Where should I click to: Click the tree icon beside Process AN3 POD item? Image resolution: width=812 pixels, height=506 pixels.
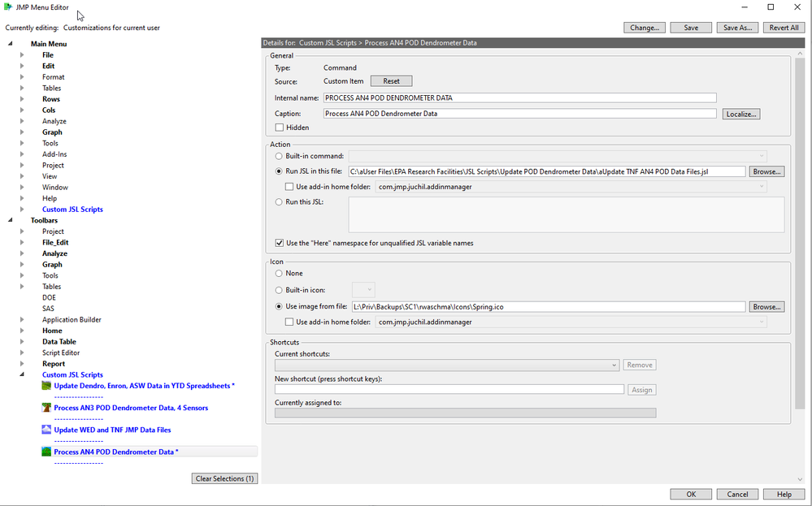tap(46, 408)
